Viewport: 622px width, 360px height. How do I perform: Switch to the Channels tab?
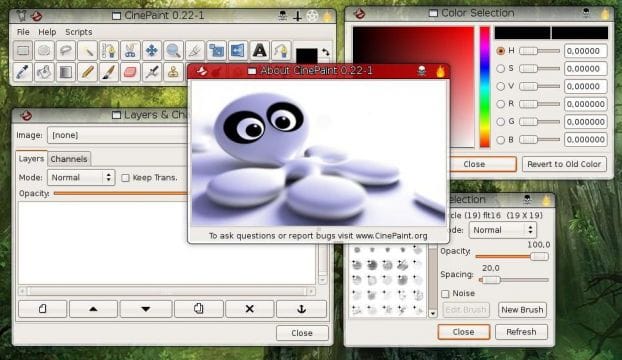pos(69,159)
